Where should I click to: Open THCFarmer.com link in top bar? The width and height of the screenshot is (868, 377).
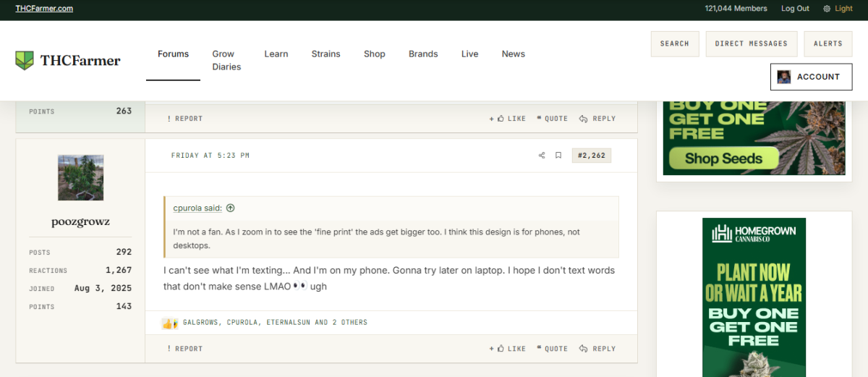coord(44,9)
